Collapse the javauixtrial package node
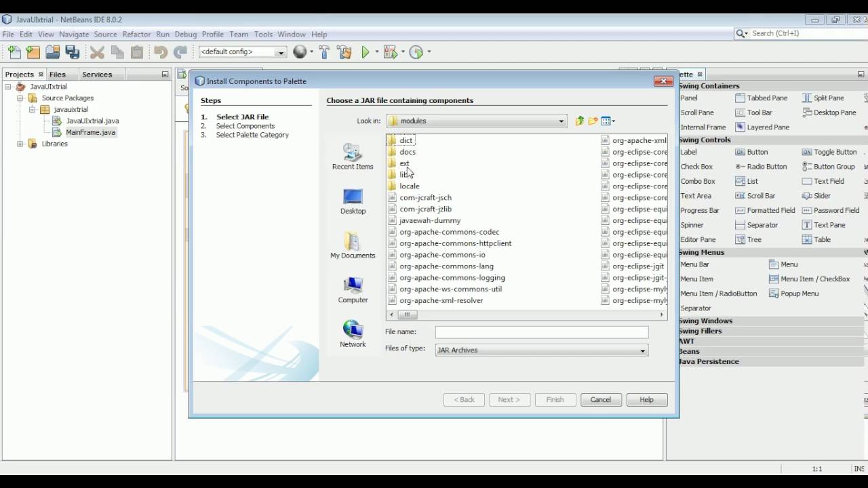The image size is (868, 488). point(33,110)
